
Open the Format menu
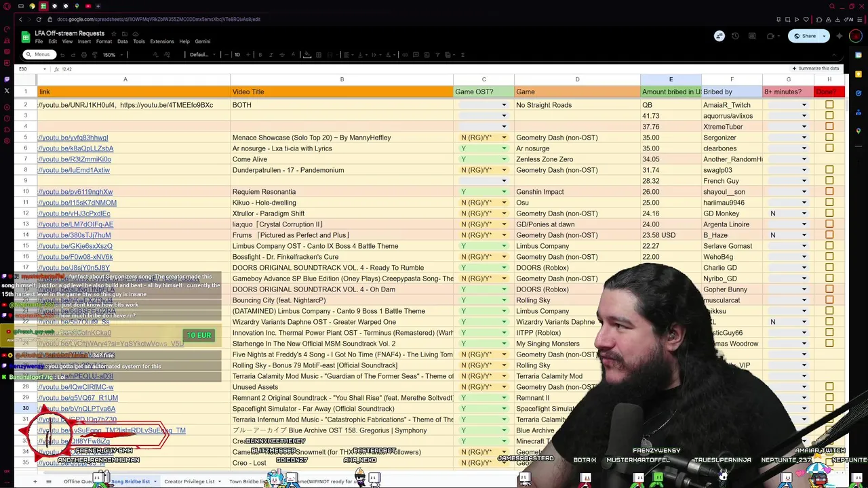pos(104,41)
